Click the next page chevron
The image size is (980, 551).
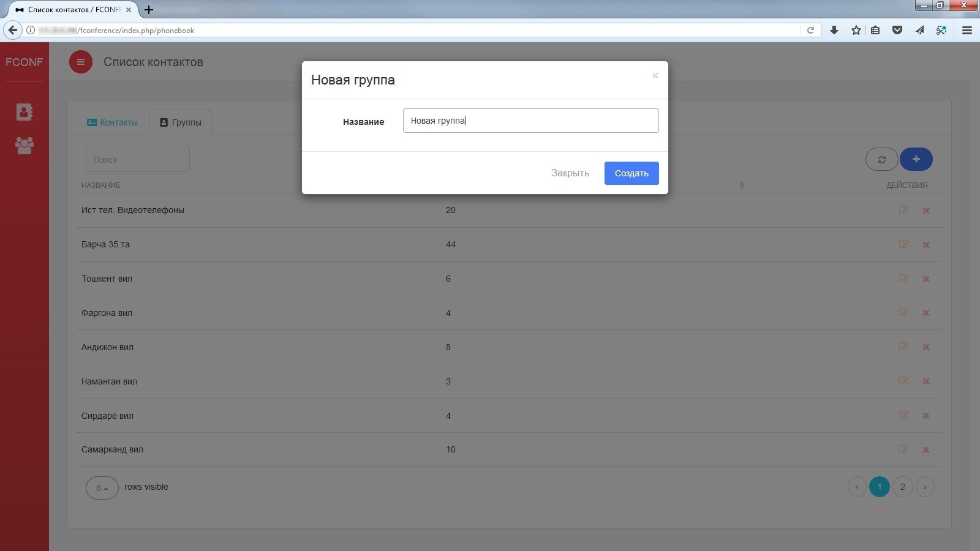(x=925, y=487)
